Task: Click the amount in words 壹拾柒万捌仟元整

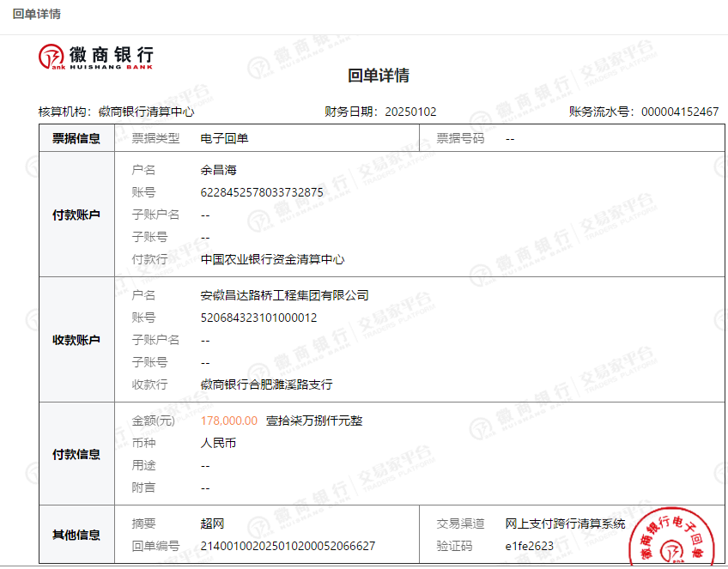Action: point(314,421)
